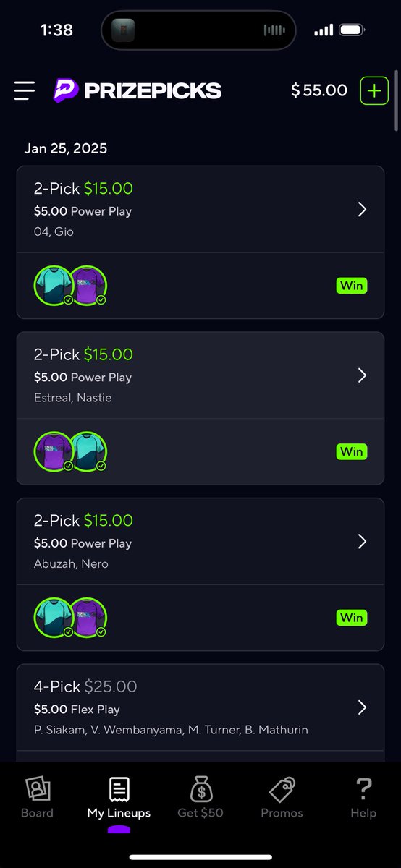Tap the Win badge on Abuzah, Nero lineup
The width and height of the screenshot is (401, 868).
[352, 618]
